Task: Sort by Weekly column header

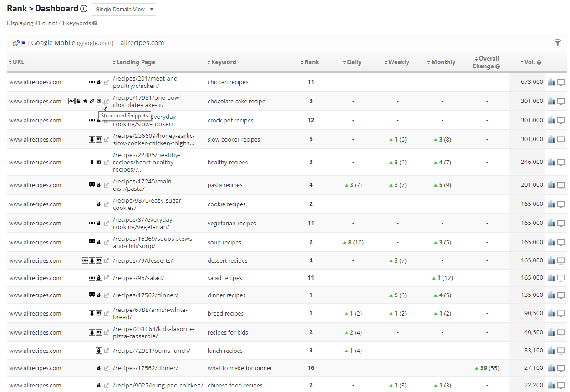Action: click(397, 62)
